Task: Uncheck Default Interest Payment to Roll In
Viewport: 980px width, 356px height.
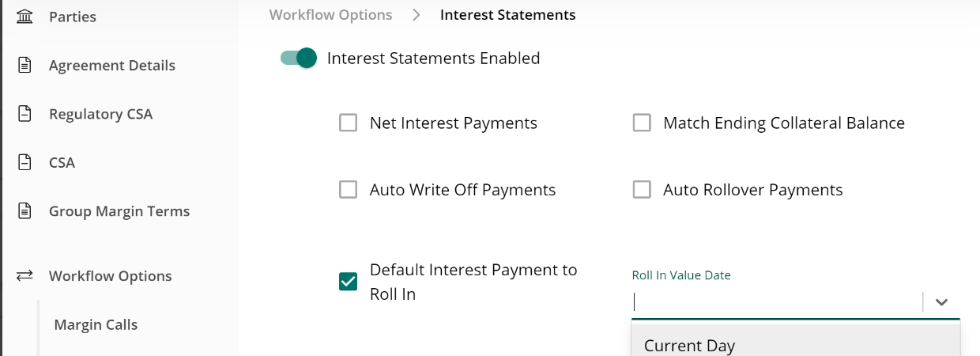Action: click(x=348, y=281)
